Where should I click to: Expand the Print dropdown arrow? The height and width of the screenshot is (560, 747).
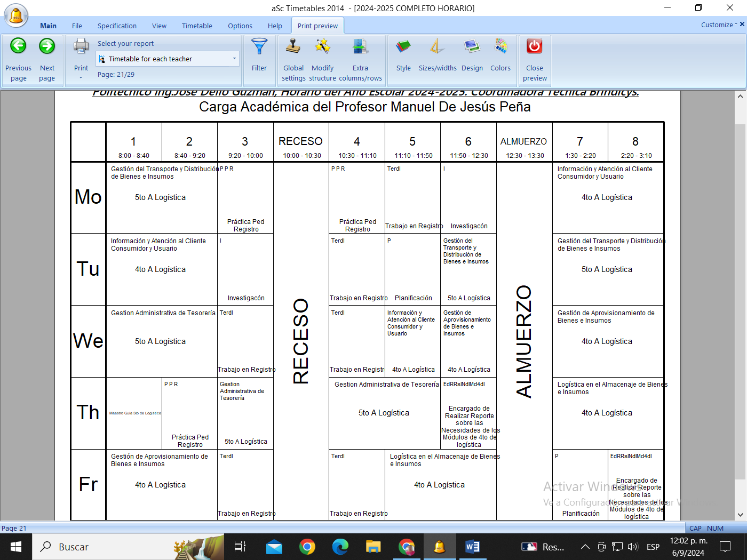(81, 78)
